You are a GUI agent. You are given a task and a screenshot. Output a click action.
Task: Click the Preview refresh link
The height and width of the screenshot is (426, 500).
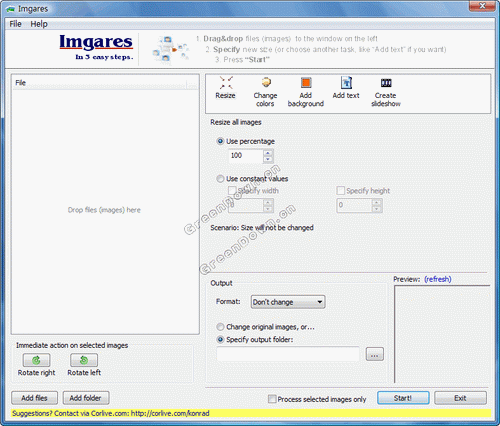pyautogui.click(x=438, y=279)
